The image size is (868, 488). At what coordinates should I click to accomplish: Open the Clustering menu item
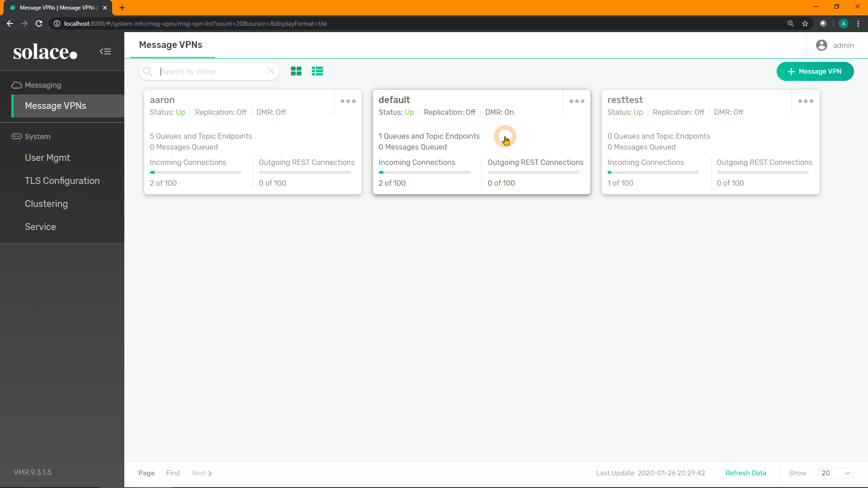[x=46, y=204]
